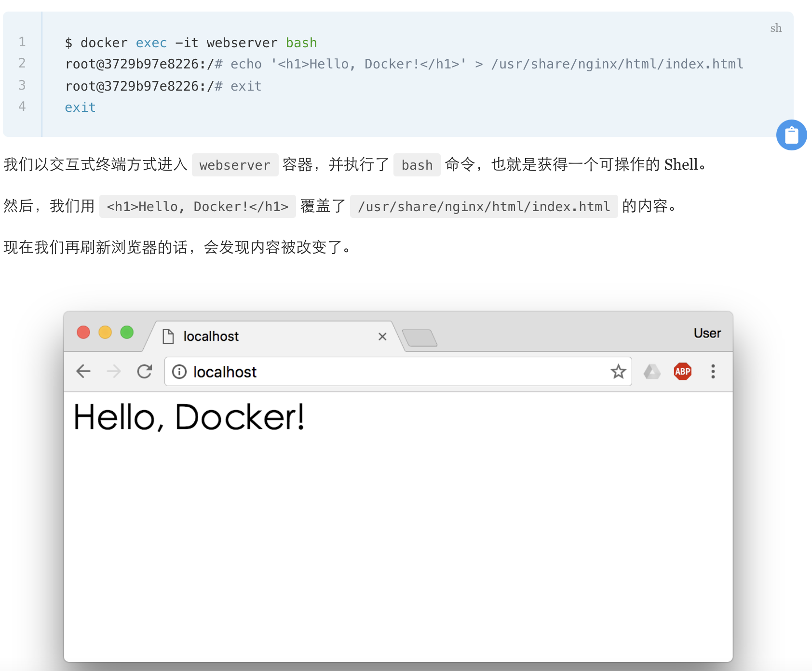Click the yellow minimize window button

point(105,332)
